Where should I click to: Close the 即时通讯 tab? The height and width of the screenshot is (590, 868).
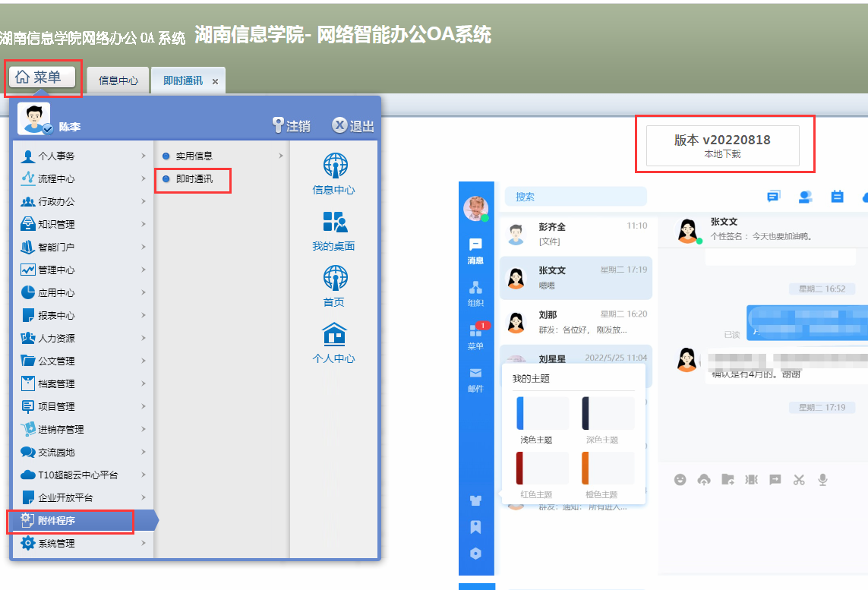(x=215, y=81)
